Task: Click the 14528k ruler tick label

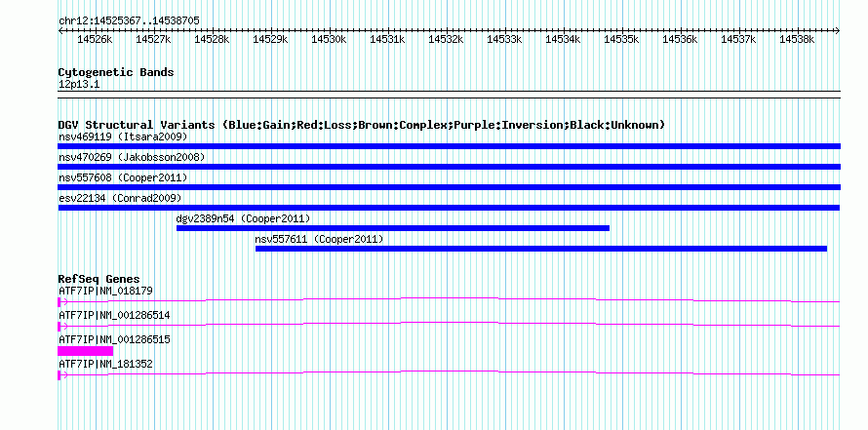Action: click(x=212, y=39)
